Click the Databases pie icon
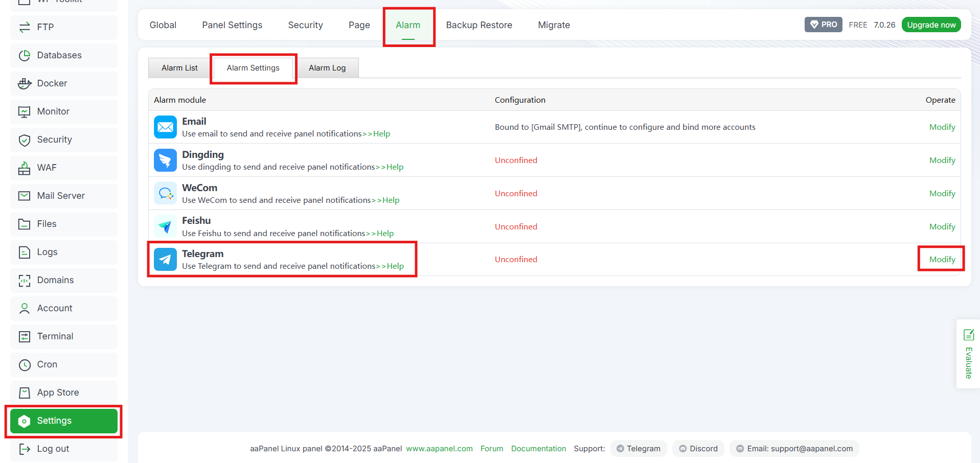This screenshot has width=980, height=463. point(24,55)
